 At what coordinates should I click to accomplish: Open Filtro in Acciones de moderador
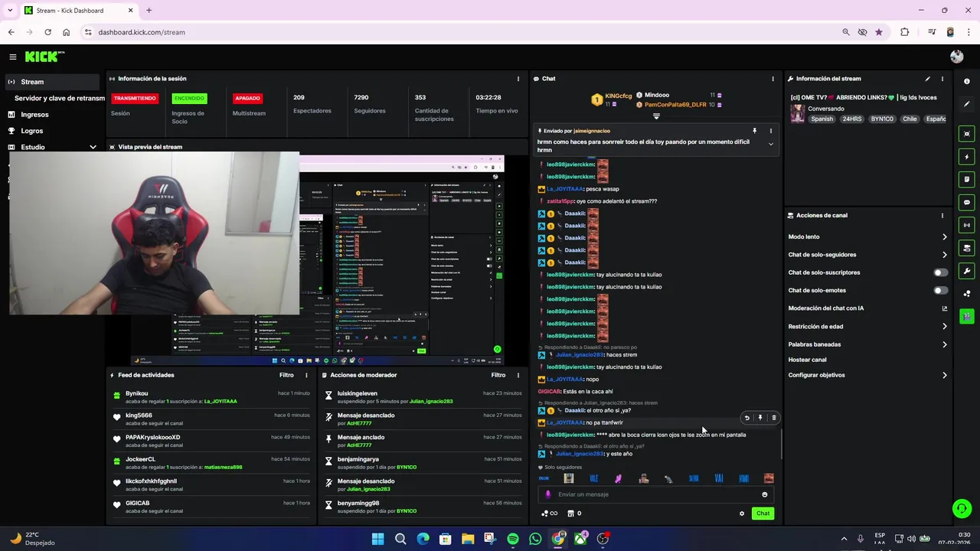498,375
